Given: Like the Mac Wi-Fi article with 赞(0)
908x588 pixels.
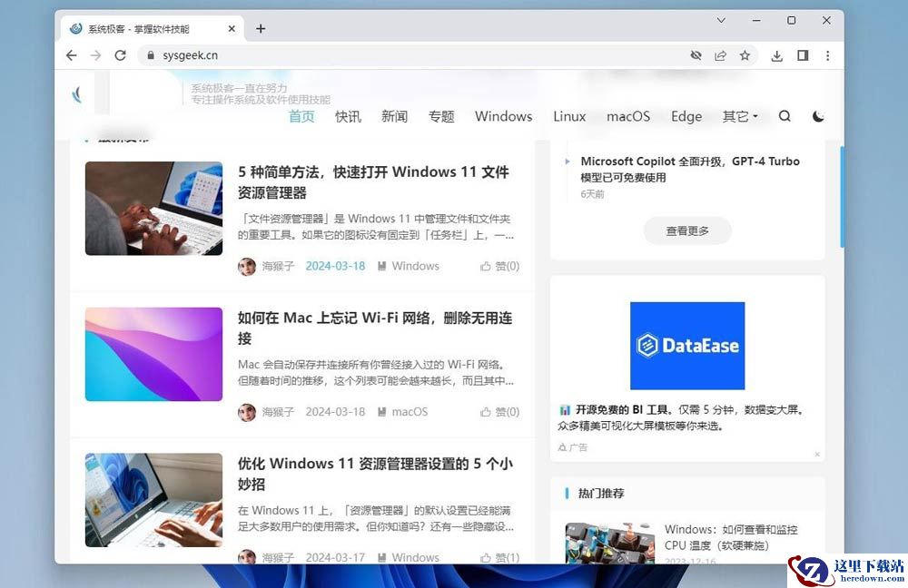Looking at the screenshot, I should [499, 412].
